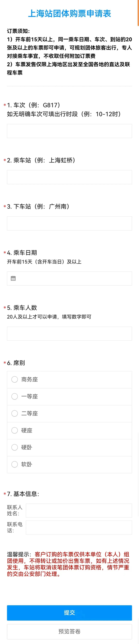Choose the 软卧 radio button

[x=15, y=464]
